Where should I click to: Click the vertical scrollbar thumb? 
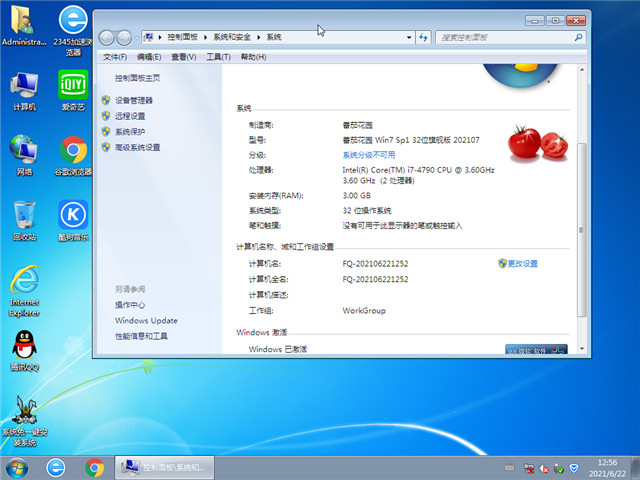582,229
